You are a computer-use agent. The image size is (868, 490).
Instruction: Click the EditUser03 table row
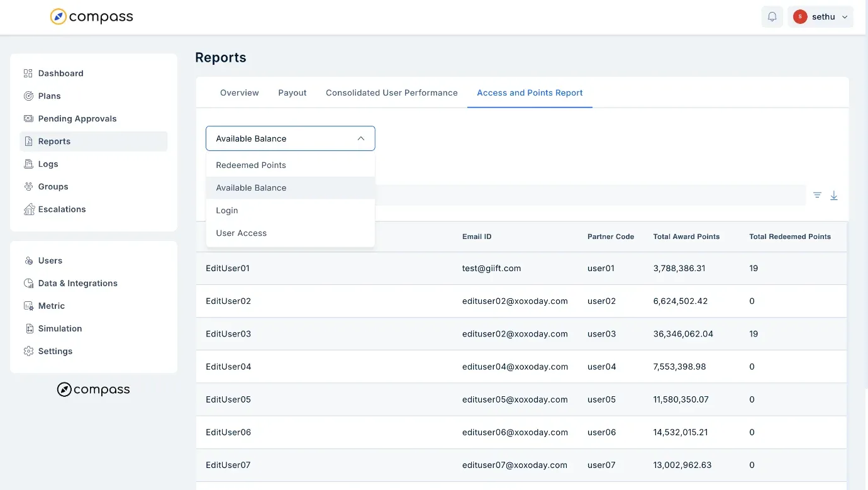pos(521,334)
